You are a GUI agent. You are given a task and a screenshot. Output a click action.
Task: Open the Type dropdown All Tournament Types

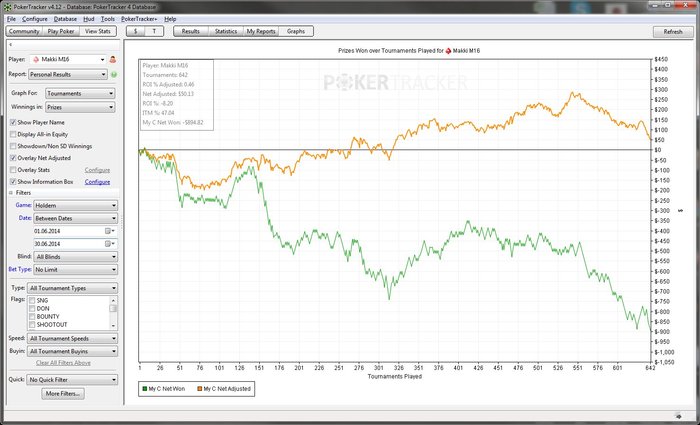click(72, 288)
